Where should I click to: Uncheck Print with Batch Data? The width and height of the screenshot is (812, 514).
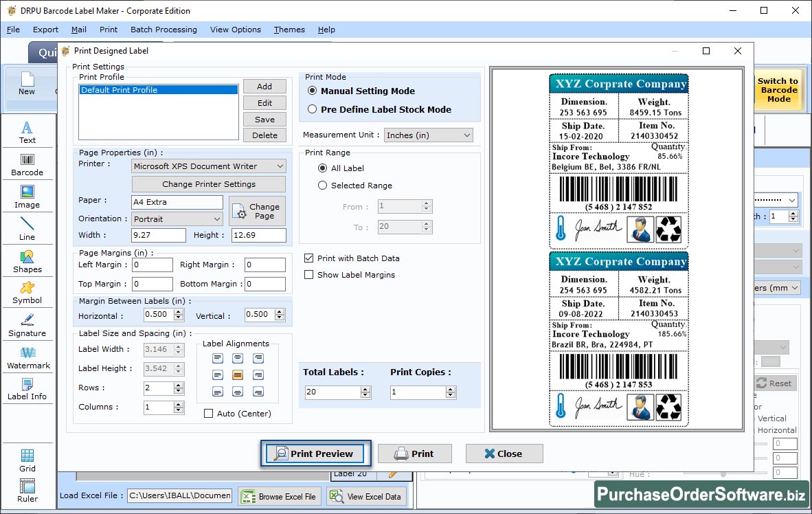pyautogui.click(x=308, y=258)
